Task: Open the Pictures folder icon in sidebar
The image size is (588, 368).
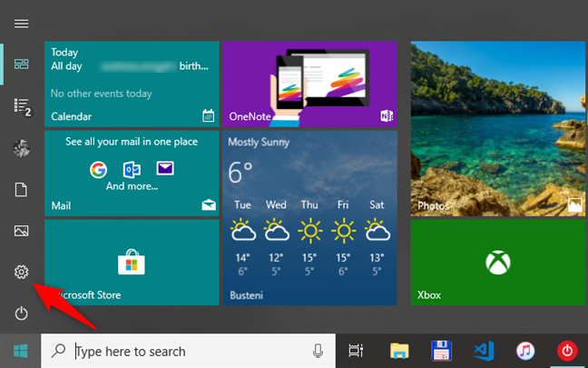Action: coord(22,231)
